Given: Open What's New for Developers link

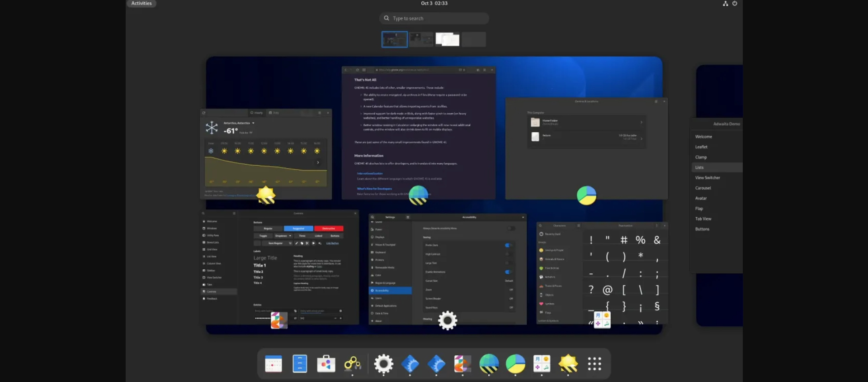Looking at the screenshot, I should 374,189.
